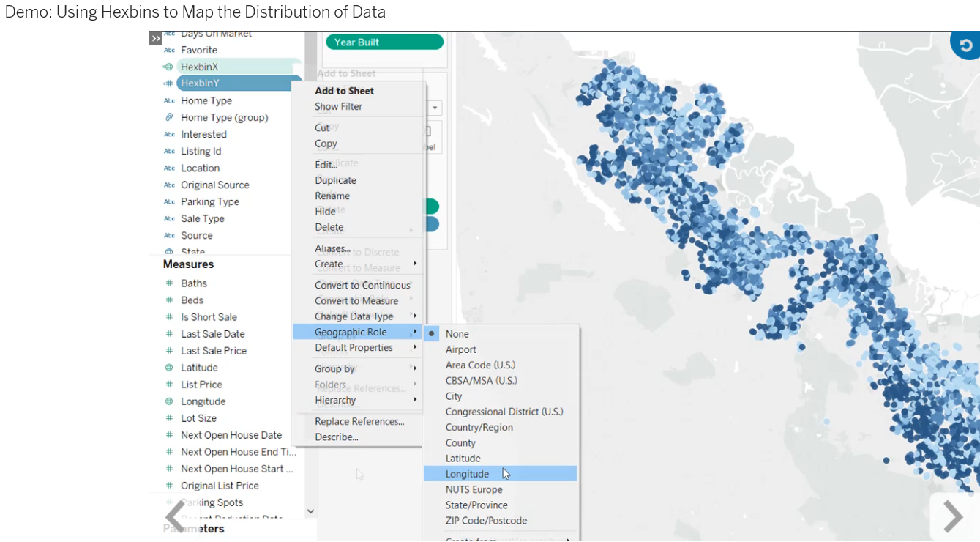Select Next Open House Date measure

pyautogui.click(x=231, y=435)
